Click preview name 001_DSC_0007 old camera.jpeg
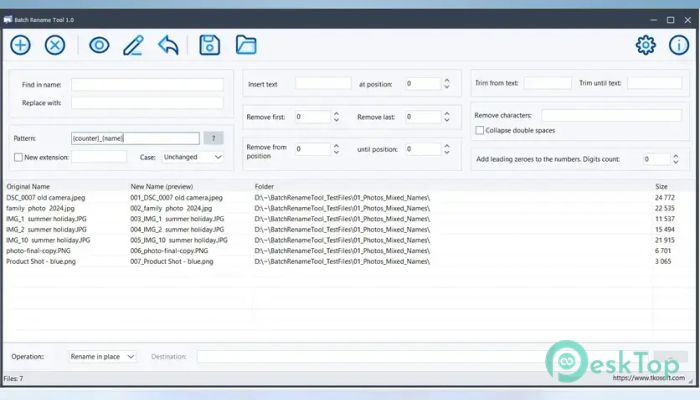700x400 pixels. pos(176,197)
